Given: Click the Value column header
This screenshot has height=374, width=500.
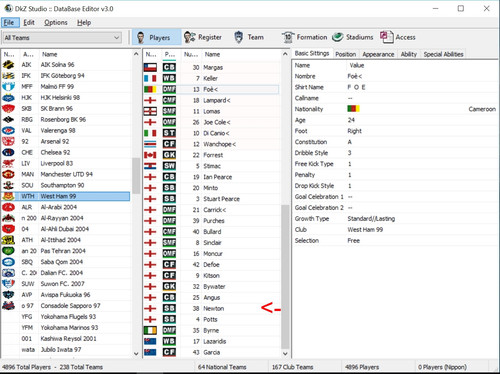Looking at the screenshot, I should point(357,66).
